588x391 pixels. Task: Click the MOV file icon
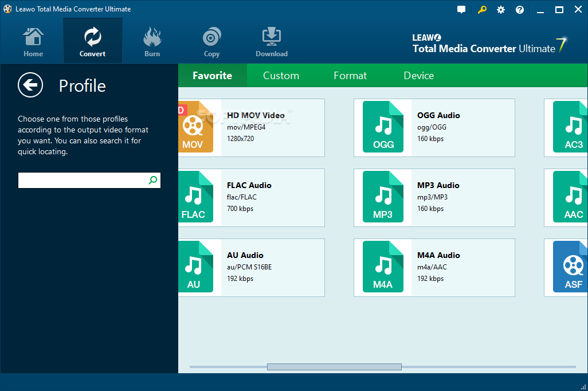196,127
